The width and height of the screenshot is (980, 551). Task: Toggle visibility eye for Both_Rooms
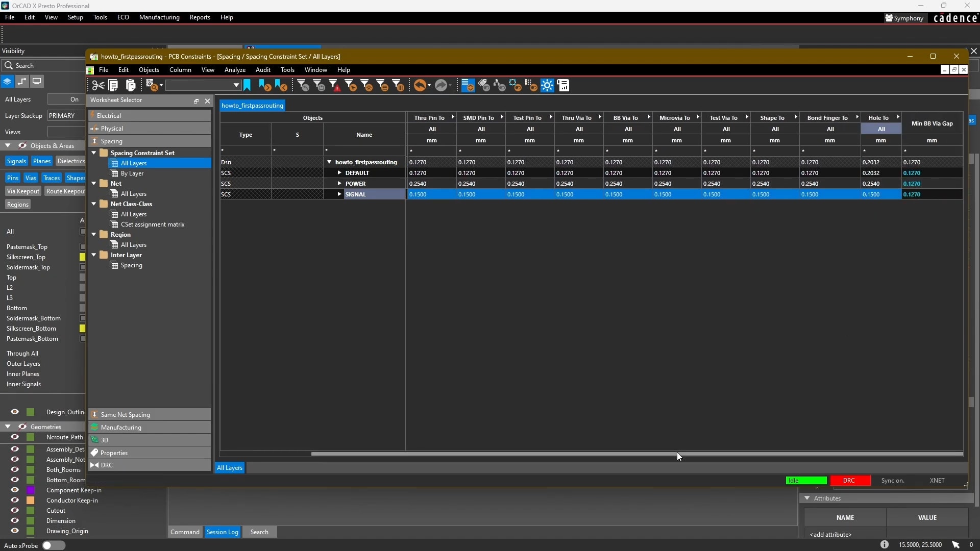(15, 469)
